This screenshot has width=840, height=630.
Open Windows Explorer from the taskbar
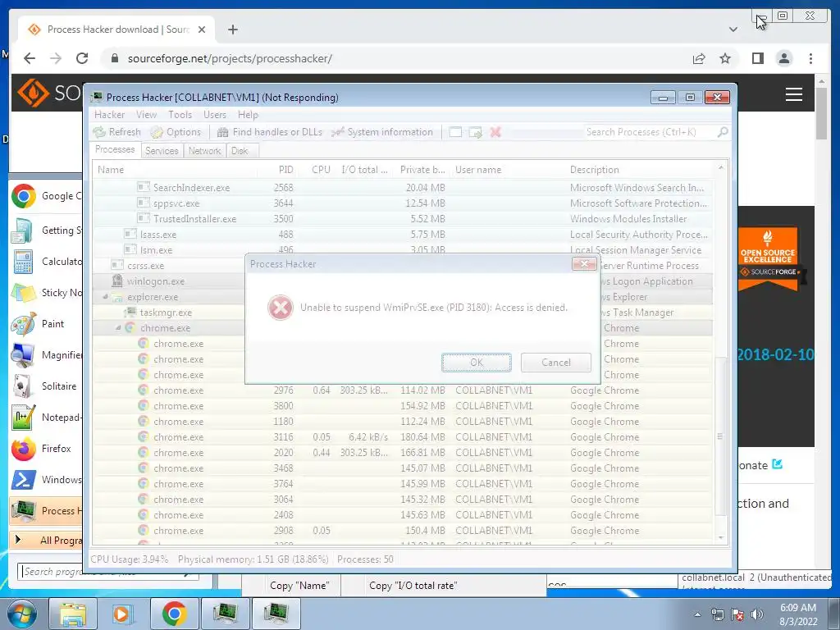point(72,614)
